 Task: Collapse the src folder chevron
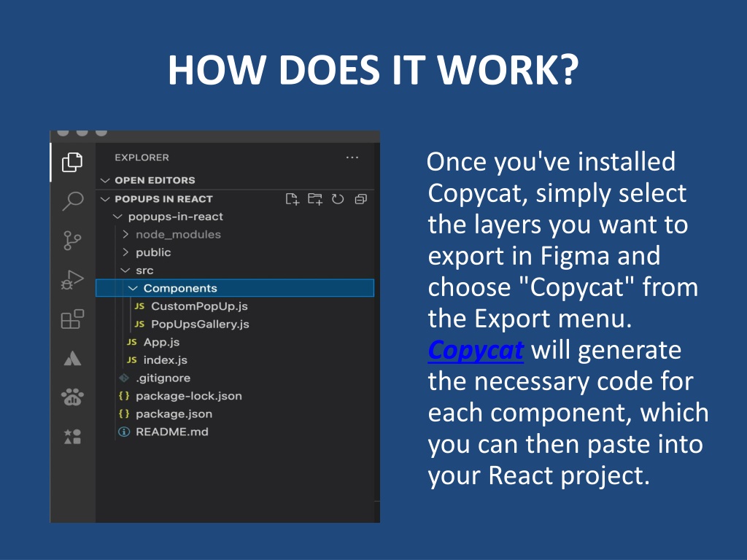pyautogui.click(x=125, y=271)
